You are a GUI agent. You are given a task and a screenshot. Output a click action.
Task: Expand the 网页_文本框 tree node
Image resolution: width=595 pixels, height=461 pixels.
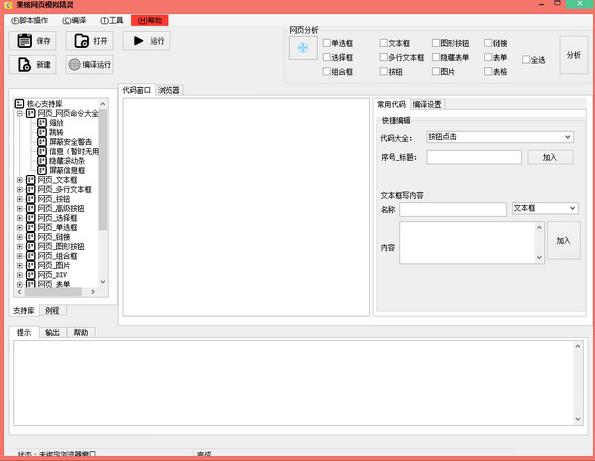20,180
